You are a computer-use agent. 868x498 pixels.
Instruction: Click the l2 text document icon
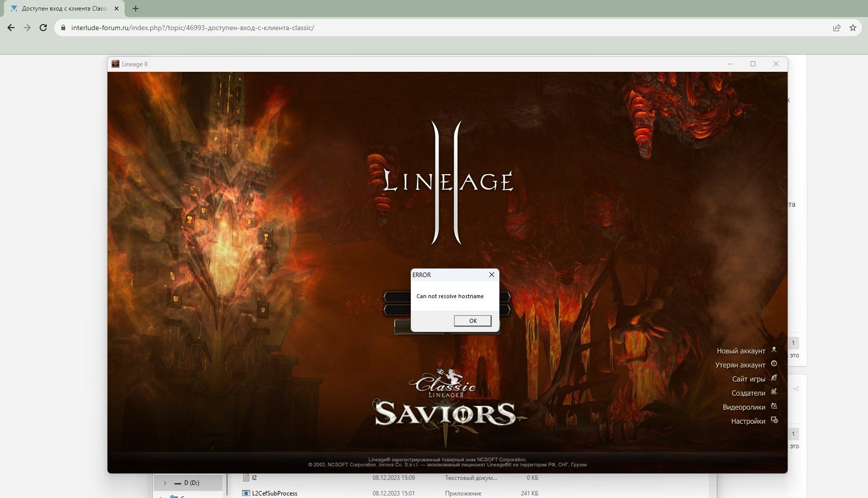point(246,478)
